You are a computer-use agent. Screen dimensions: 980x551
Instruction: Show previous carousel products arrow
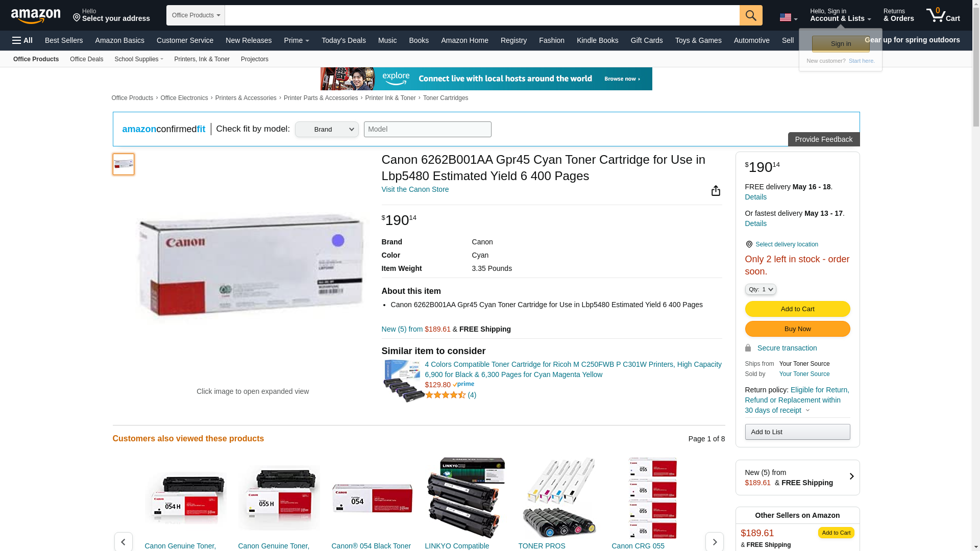point(123,542)
